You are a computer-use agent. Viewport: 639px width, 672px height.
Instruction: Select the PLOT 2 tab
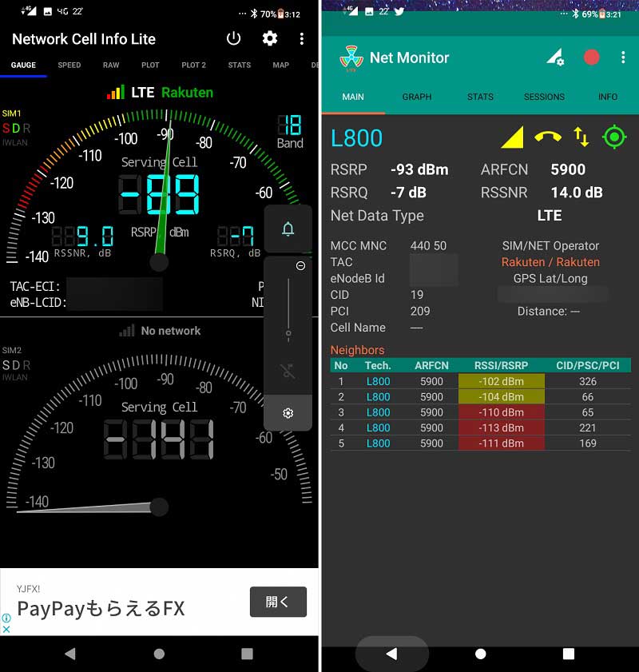(x=193, y=66)
